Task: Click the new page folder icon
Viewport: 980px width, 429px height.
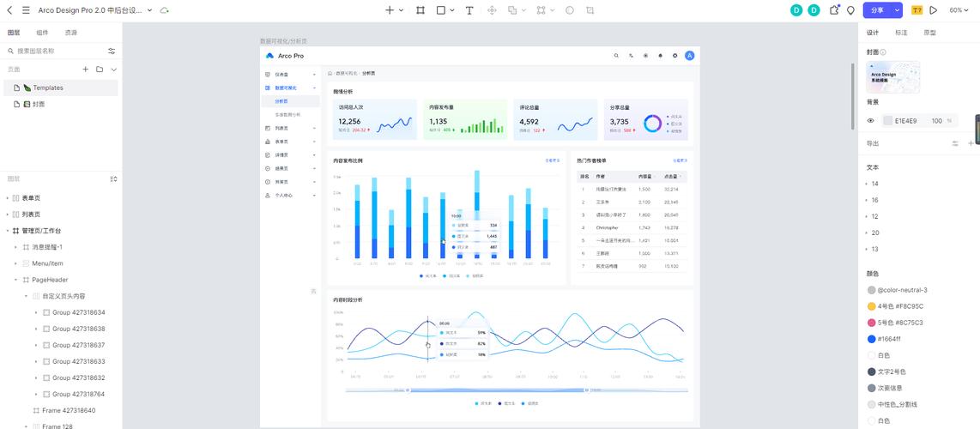Action: (x=100, y=69)
